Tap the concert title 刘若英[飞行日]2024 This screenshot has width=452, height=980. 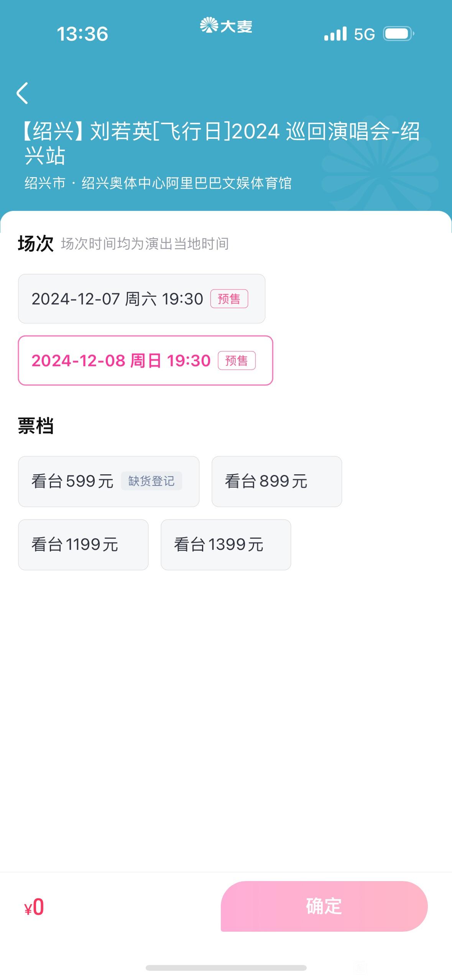click(x=185, y=132)
